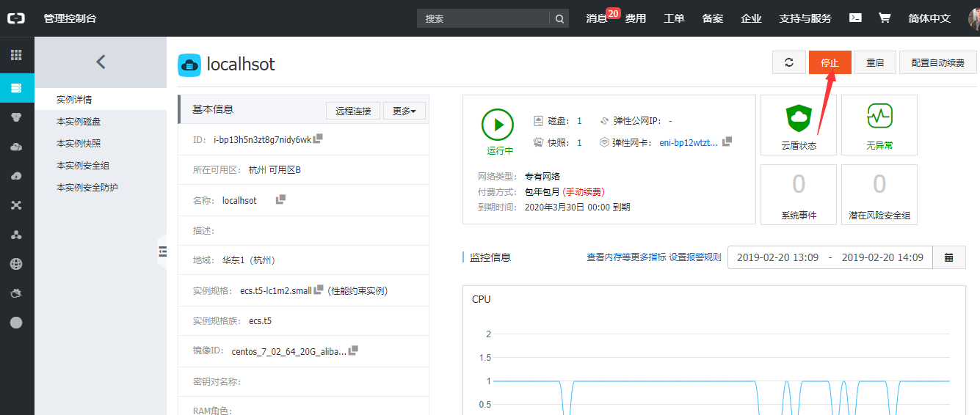Screen dimensions: 980x415
Task: Click the start time 2019-02-20 13:09
Action: [777, 257]
